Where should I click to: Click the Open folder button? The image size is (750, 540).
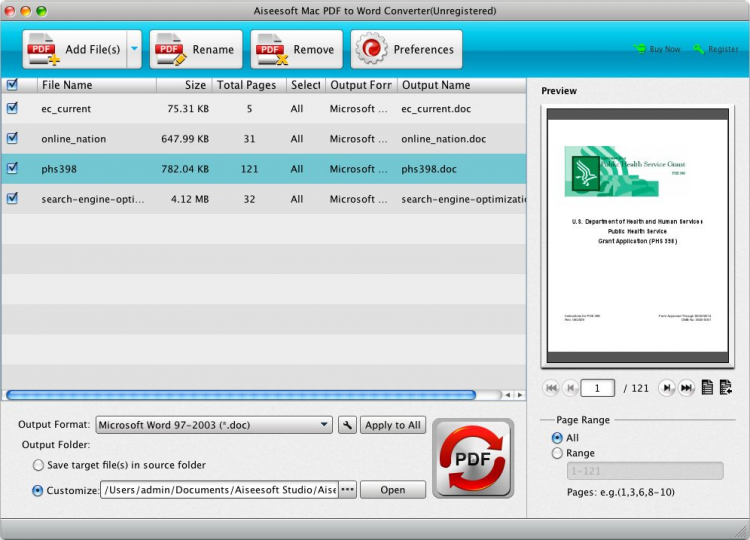point(393,490)
